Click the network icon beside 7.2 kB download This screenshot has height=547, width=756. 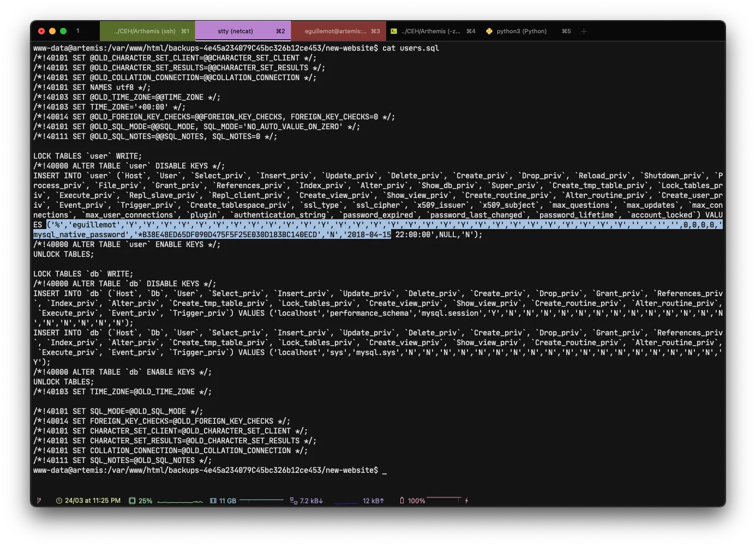click(x=293, y=501)
